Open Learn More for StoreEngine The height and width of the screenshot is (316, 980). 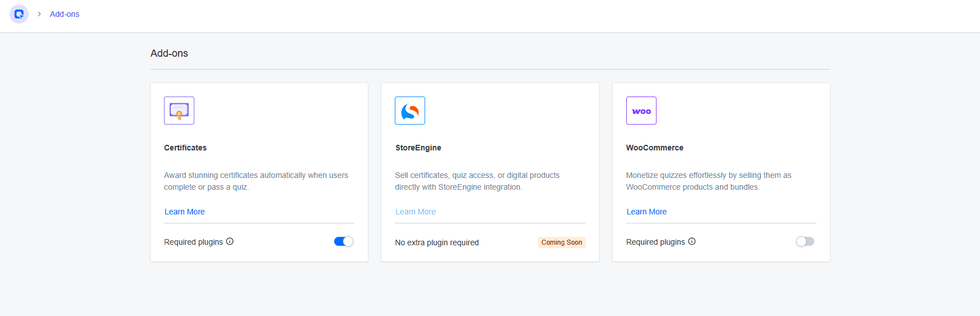pyautogui.click(x=416, y=212)
